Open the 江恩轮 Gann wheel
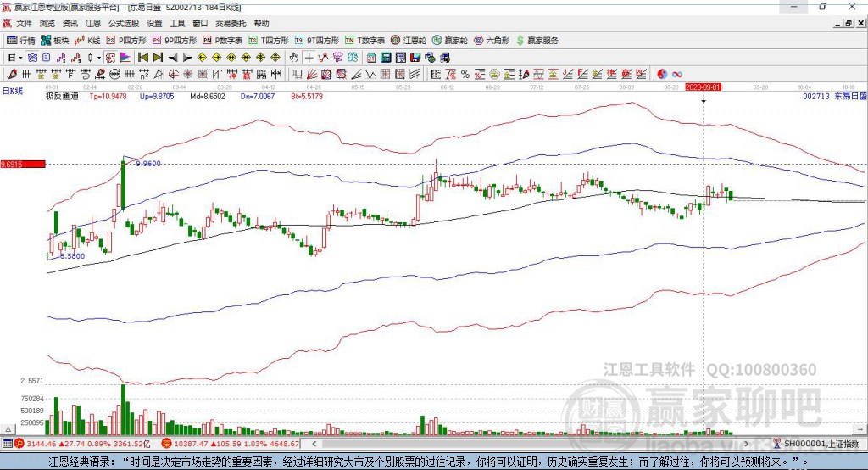The height and width of the screenshot is (470, 868). tap(409, 41)
